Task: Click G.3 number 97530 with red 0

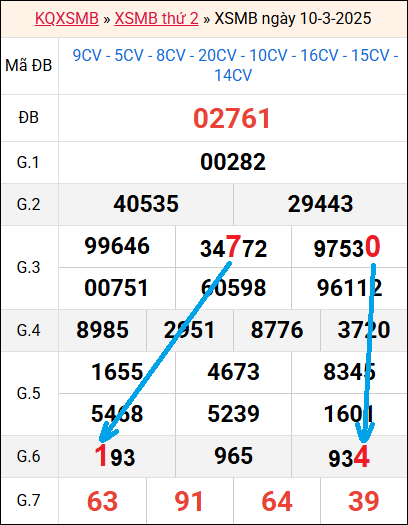Action: click(x=347, y=247)
